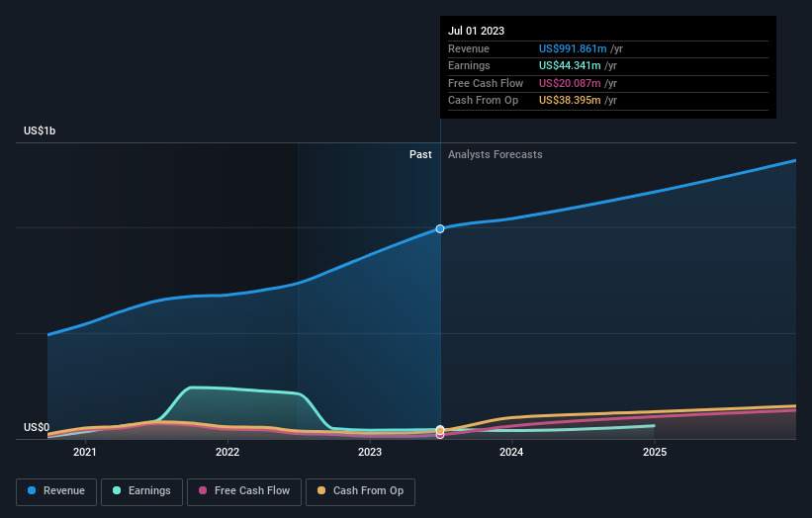The height and width of the screenshot is (518, 812).
Task: Click the US$44.341m earnings value
Action: (x=570, y=65)
